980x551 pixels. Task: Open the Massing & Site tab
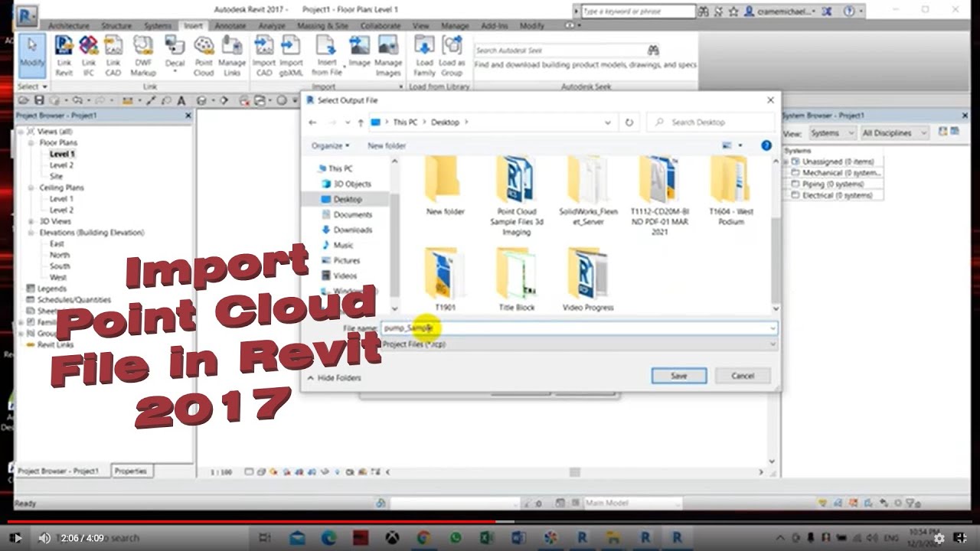322,26
